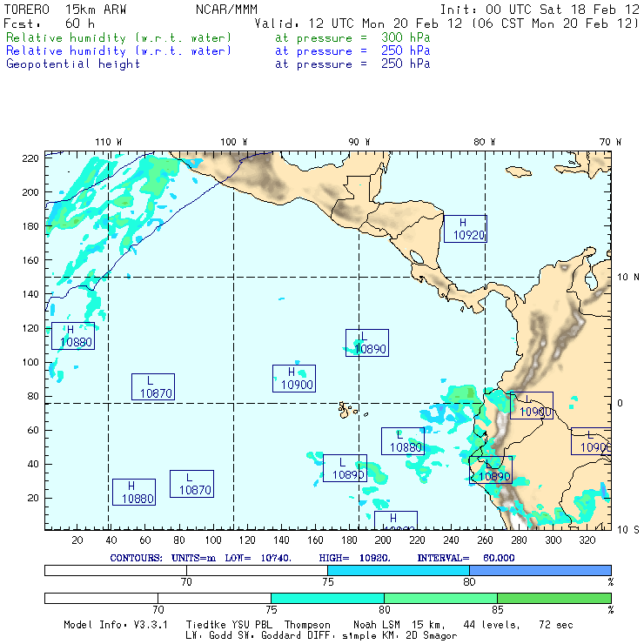
Task: Click the 'Noah LSM' text
Action: pyautogui.click(x=377, y=625)
